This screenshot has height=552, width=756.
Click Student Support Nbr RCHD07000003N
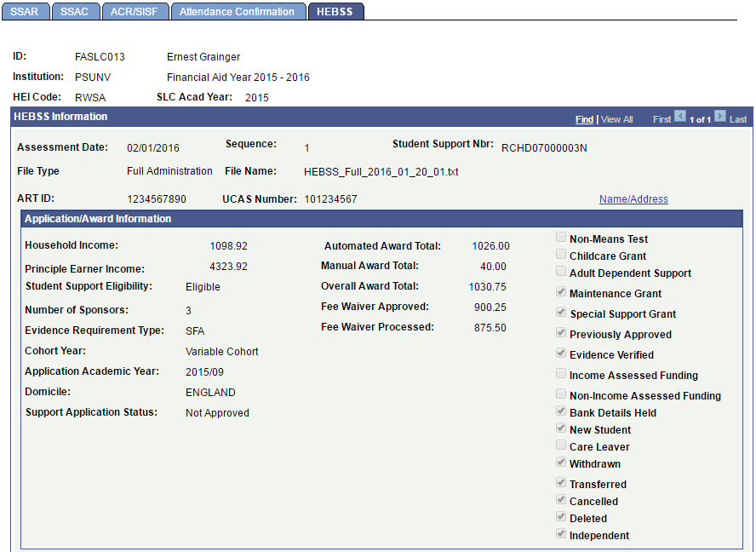544,148
